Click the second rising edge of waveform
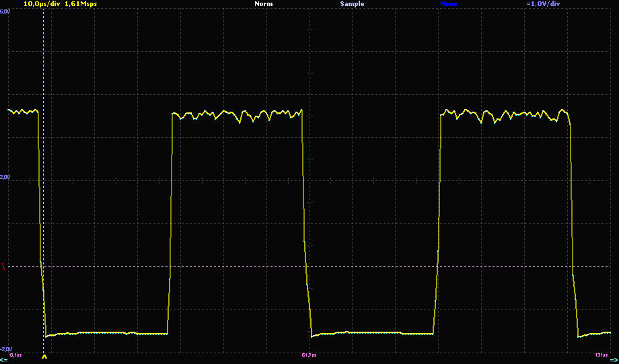Screen dimensions: 619x364 (x=438, y=222)
